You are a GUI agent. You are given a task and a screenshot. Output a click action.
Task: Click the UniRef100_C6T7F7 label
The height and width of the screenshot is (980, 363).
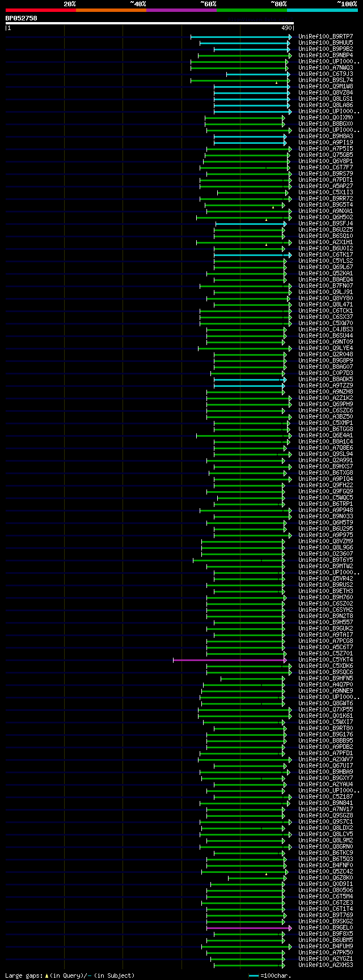pos(326,167)
